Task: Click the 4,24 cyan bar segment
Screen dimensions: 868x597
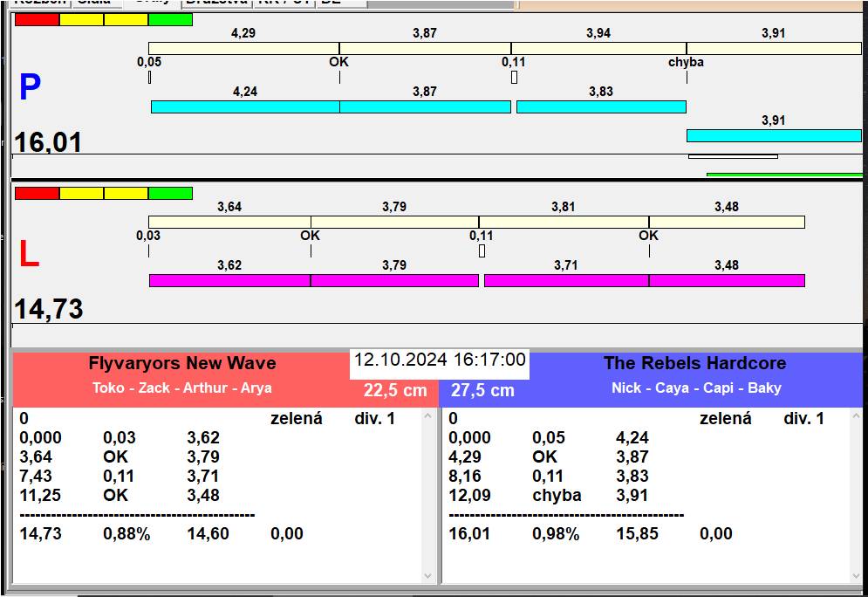Action: (x=245, y=106)
